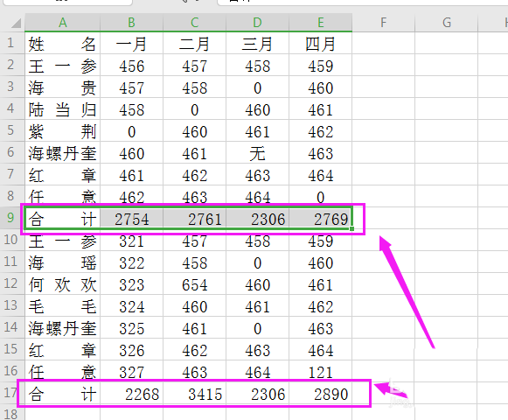The image size is (508, 420).
Task: Click the 2761 total cell
Action: coord(194,218)
